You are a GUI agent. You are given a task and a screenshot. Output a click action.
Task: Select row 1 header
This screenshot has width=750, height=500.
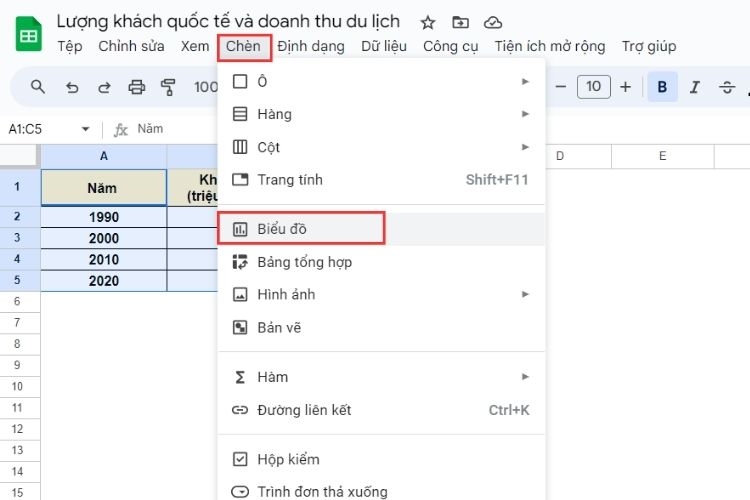click(18, 187)
